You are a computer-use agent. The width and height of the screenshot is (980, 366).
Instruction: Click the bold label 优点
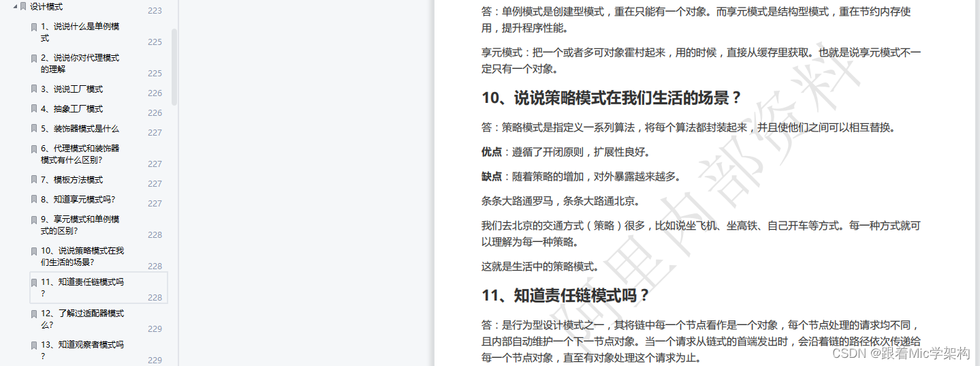click(492, 152)
